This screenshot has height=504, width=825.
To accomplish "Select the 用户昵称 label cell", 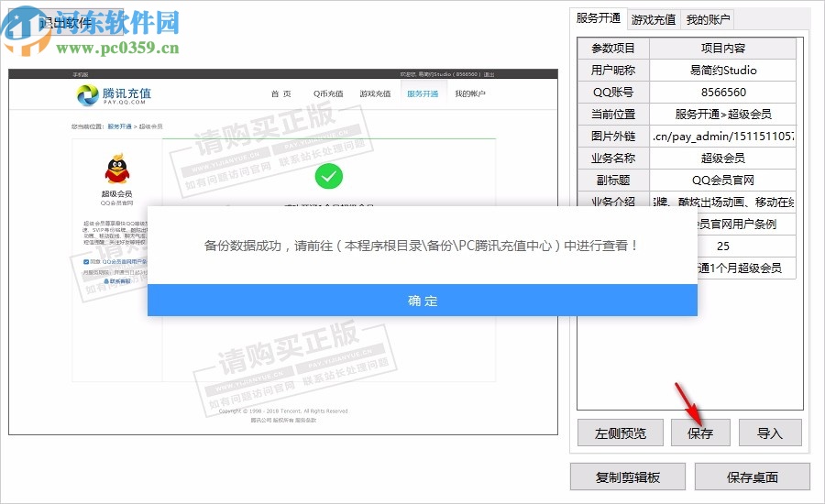I will pyautogui.click(x=613, y=70).
